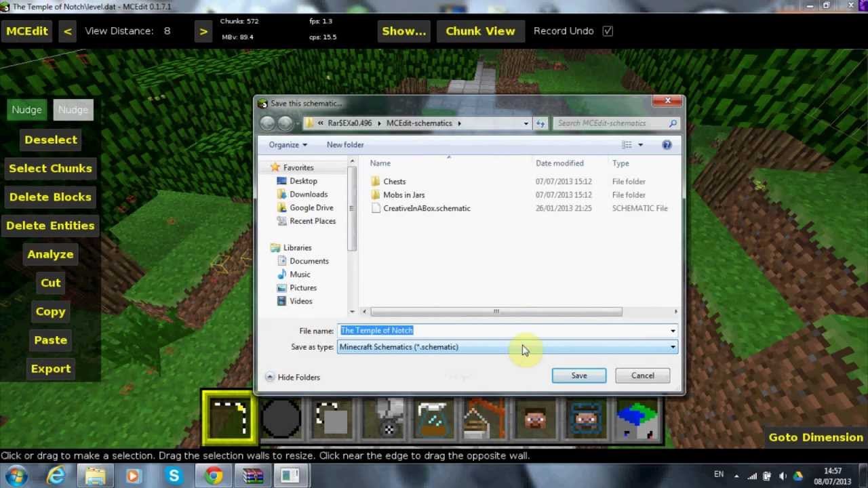Go back in save dialog navigation
Screen dimensions: 868x488
[x=267, y=123]
